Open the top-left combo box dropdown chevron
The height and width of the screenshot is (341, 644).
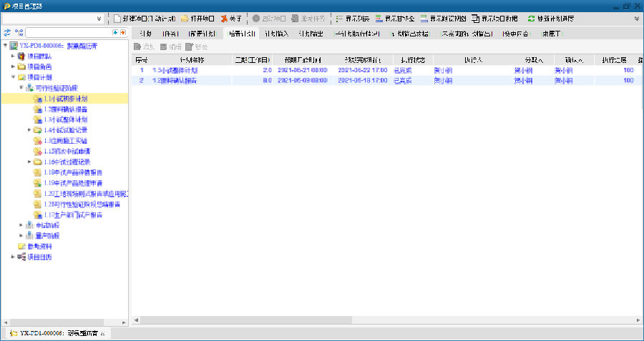(x=99, y=19)
